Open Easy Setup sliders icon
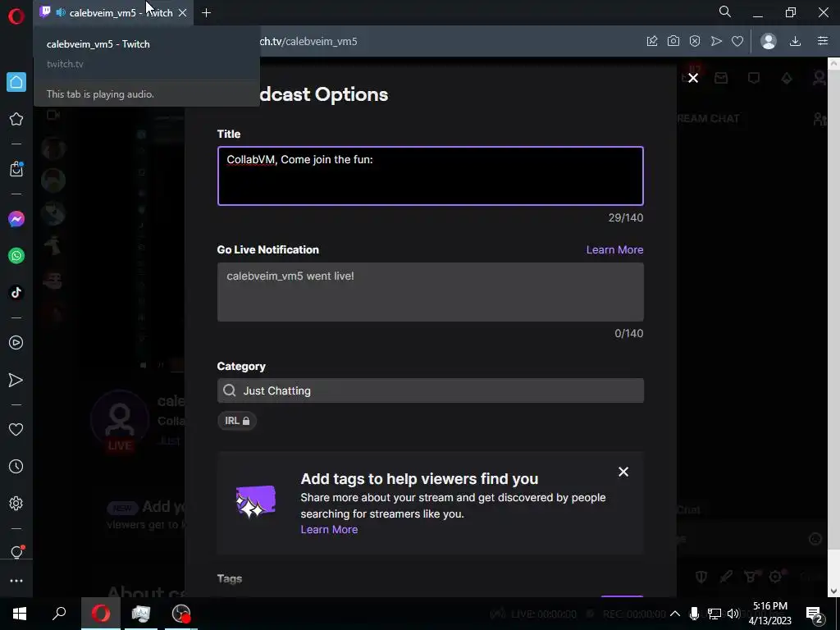 click(x=823, y=41)
